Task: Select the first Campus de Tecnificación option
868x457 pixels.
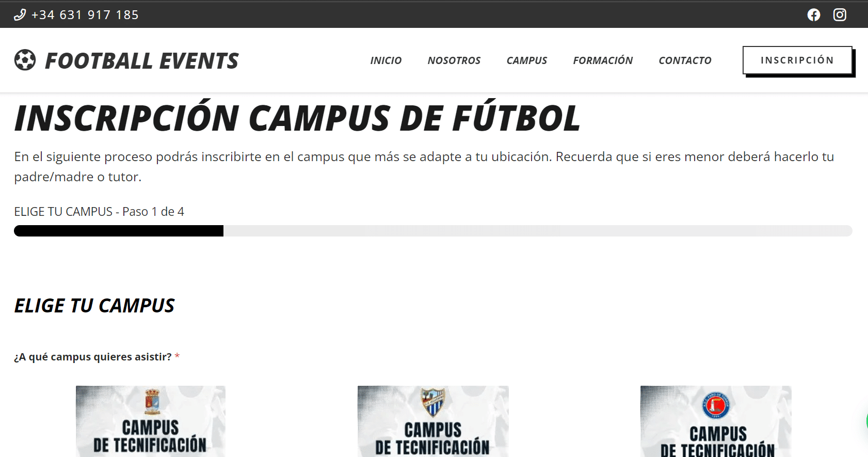Action: click(x=150, y=421)
